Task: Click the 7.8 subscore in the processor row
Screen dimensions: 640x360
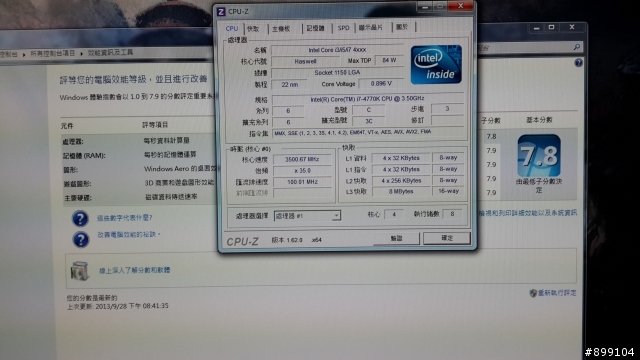Action: pos(491,137)
